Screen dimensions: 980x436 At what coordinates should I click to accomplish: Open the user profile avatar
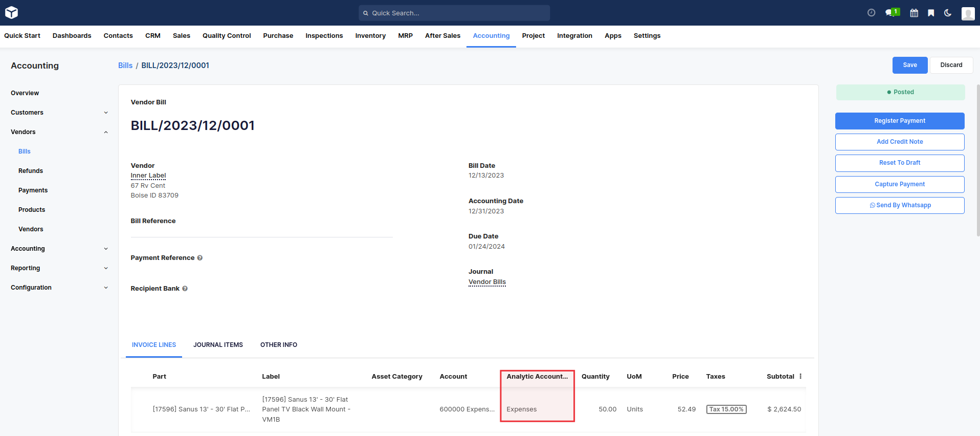[x=968, y=13]
